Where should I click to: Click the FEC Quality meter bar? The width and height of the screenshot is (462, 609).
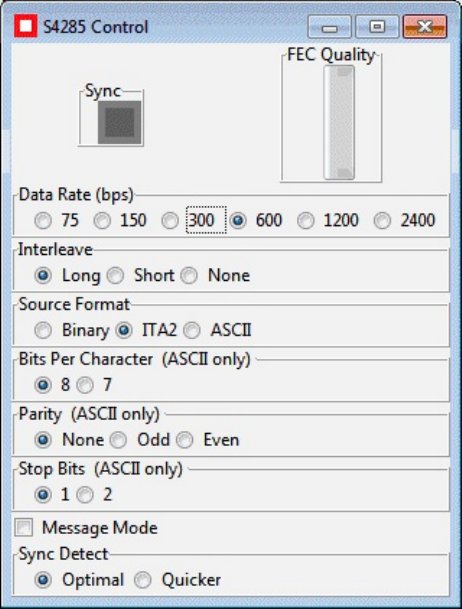[339, 122]
